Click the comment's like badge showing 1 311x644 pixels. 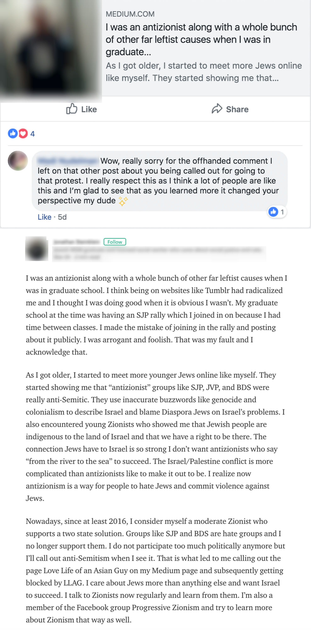277,212
